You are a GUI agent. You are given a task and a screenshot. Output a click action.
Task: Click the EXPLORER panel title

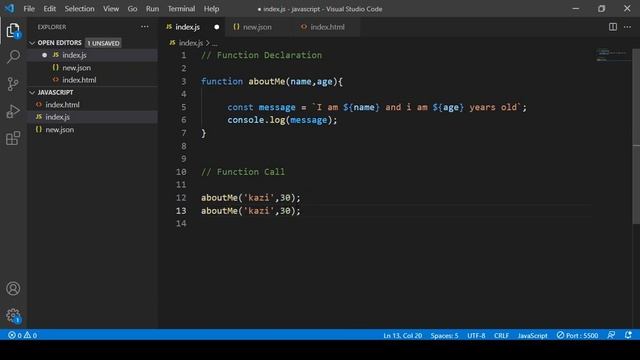(x=52, y=27)
